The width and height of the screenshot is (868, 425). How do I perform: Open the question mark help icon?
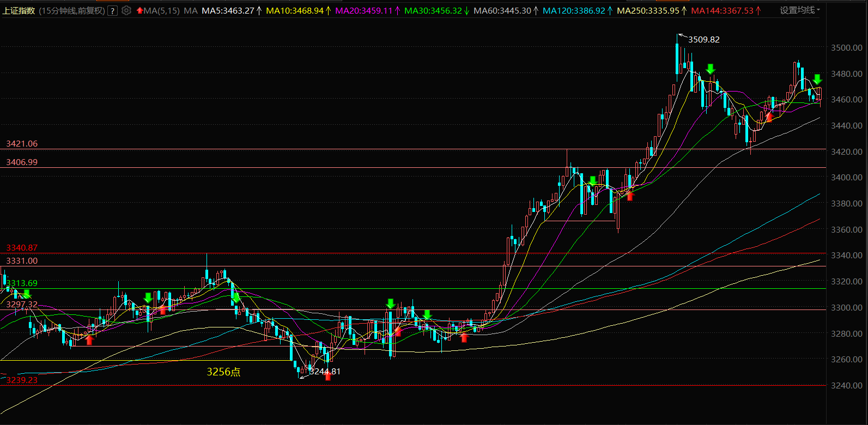pos(112,10)
